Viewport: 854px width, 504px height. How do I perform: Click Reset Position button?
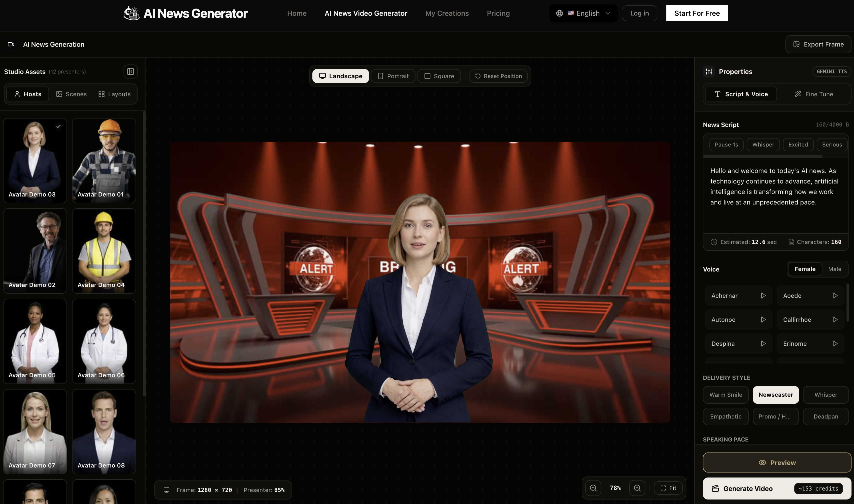coord(498,76)
